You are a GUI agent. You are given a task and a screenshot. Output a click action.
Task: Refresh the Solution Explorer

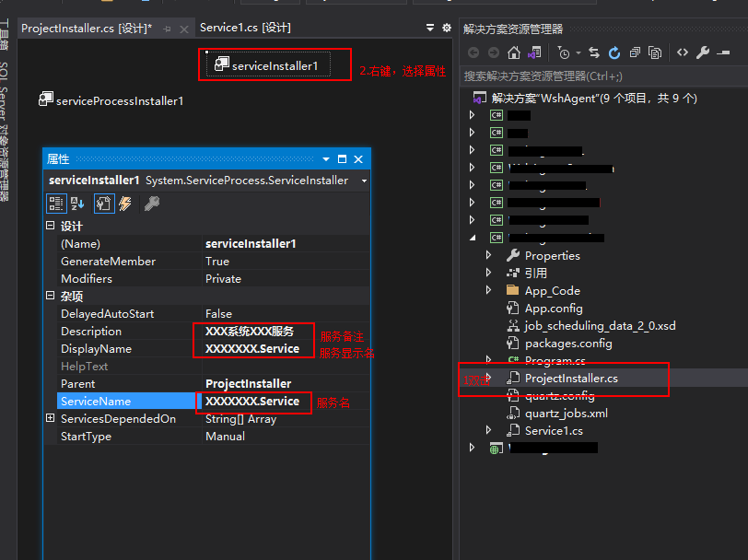pos(614,52)
